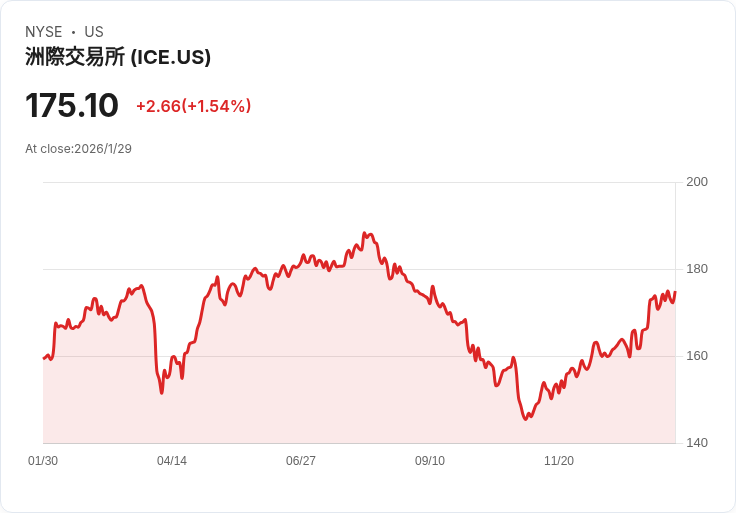This screenshot has height=513, width=736.
Task: Select the 160 y-axis label
Action: 697,356
